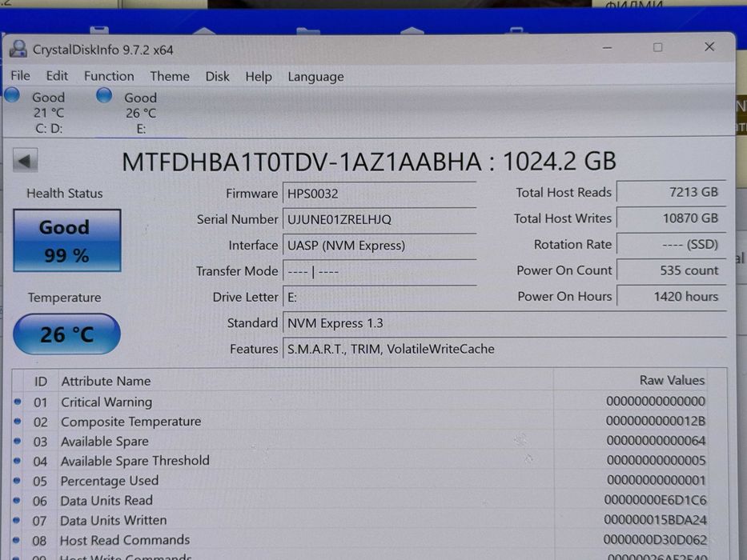Click the Standard field NVM Express 1.3
The image size is (747, 560).
click(504, 323)
